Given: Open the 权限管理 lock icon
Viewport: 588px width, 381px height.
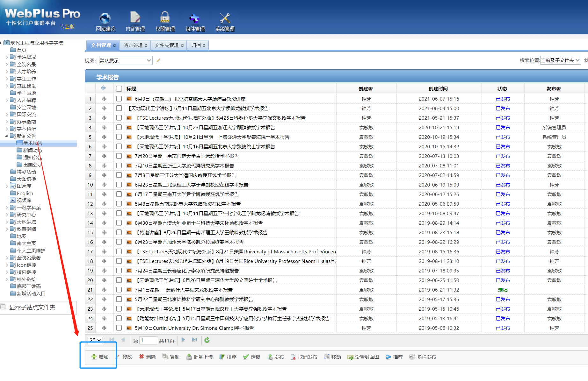Looking at the screenshot, I should [165, 18].
